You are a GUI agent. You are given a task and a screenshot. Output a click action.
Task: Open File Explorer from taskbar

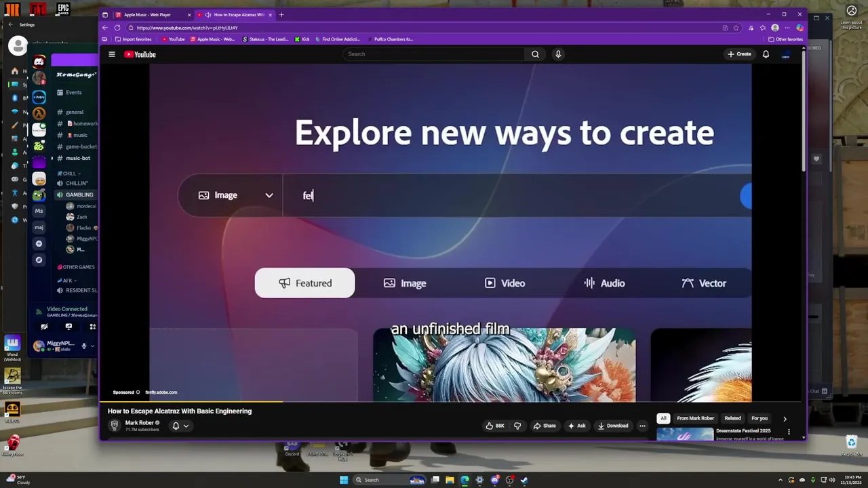pos(450,480)
